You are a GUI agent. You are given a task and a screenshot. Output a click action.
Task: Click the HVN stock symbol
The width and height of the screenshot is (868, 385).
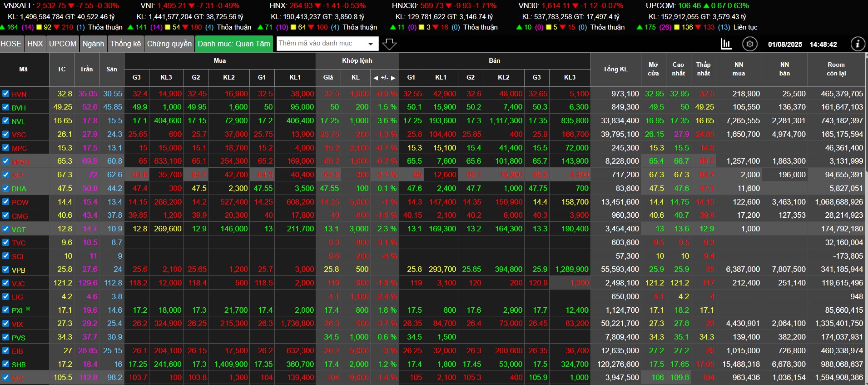[x=19, y=94]
